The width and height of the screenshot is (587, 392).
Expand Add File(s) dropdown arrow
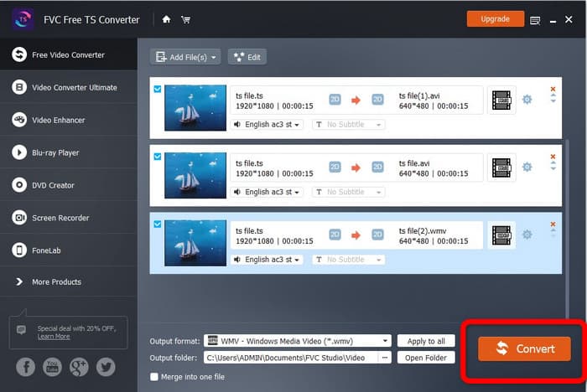pos(213,58)
